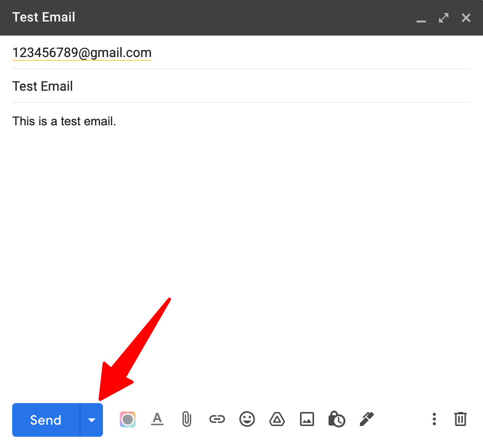Open the More options three-dot menu
The width and height of the screenshot is (483, 448).
click(x=434, y=419)
